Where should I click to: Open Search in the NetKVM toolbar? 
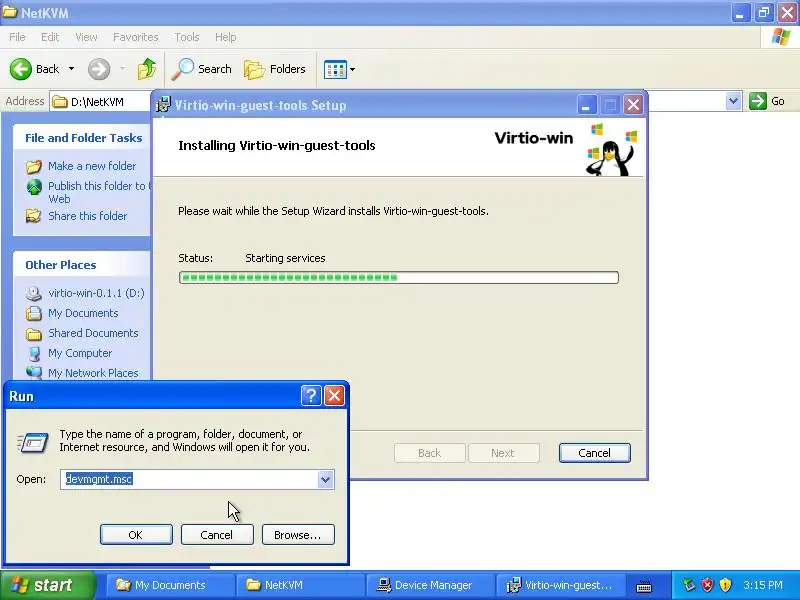tap(202, 69)
